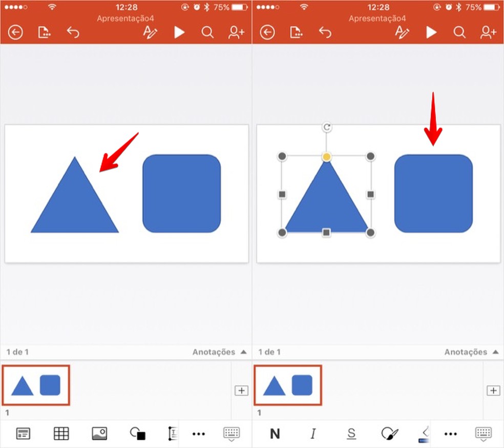The image size is (504, 448).
Task: Share with people icon in left screen
Action: pyautogui.click(x=236, y=32)
